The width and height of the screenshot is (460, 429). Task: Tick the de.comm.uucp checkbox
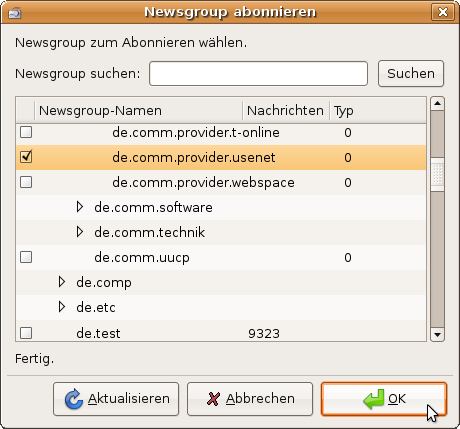pos(26,257)
